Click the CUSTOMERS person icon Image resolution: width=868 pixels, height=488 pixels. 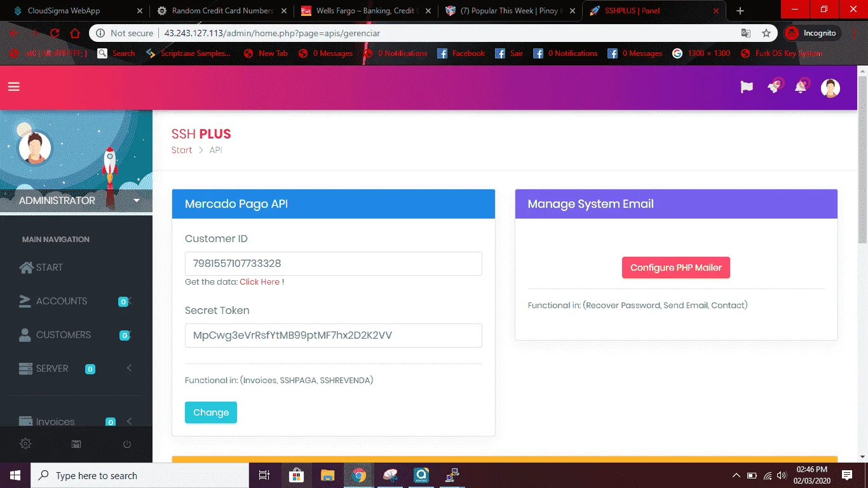point(25,335)
